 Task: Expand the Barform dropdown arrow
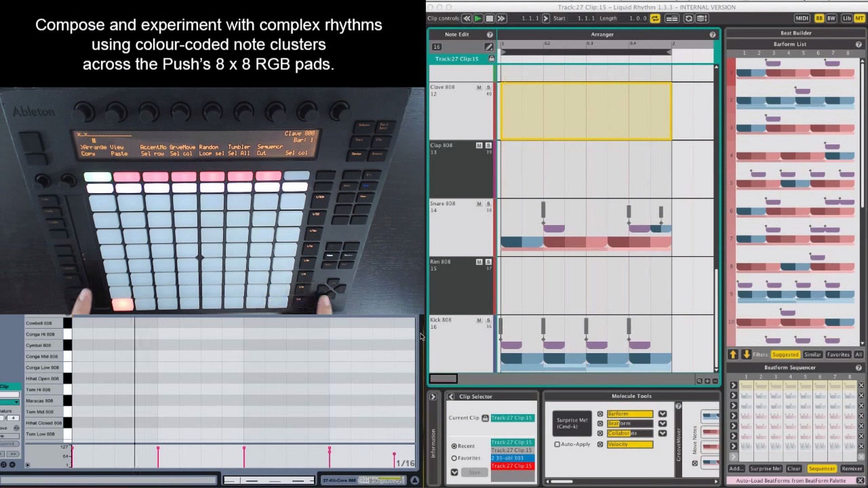click(662, 414)
